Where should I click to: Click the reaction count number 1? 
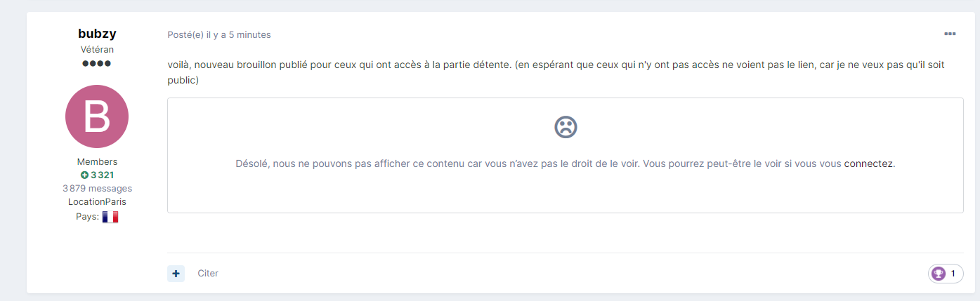(x=953, y=274)
